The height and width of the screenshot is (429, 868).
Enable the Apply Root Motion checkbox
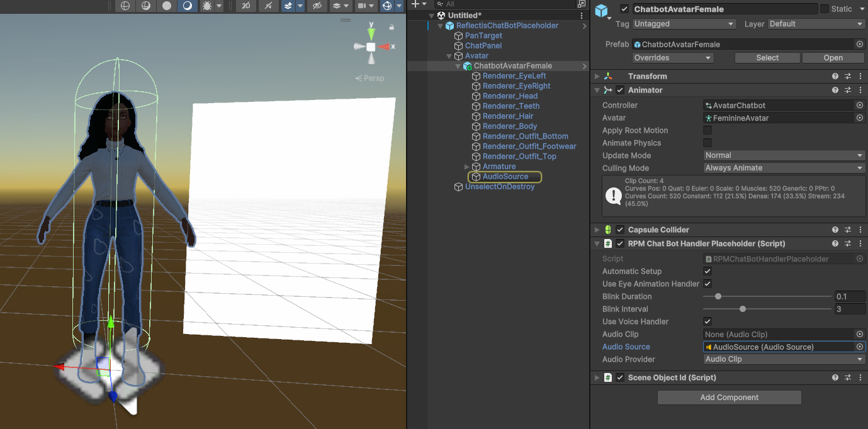pos(707,130)
